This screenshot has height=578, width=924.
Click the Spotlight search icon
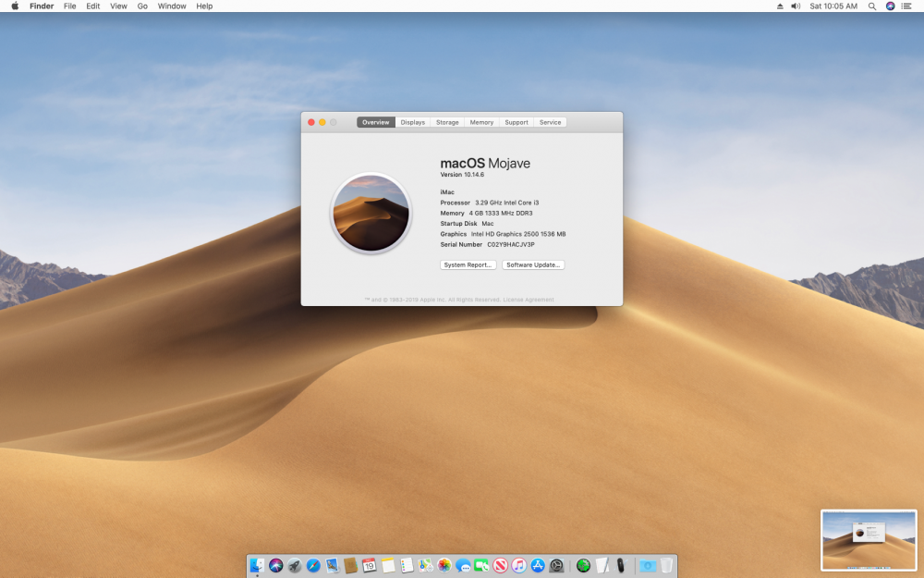tap(871, 6)
